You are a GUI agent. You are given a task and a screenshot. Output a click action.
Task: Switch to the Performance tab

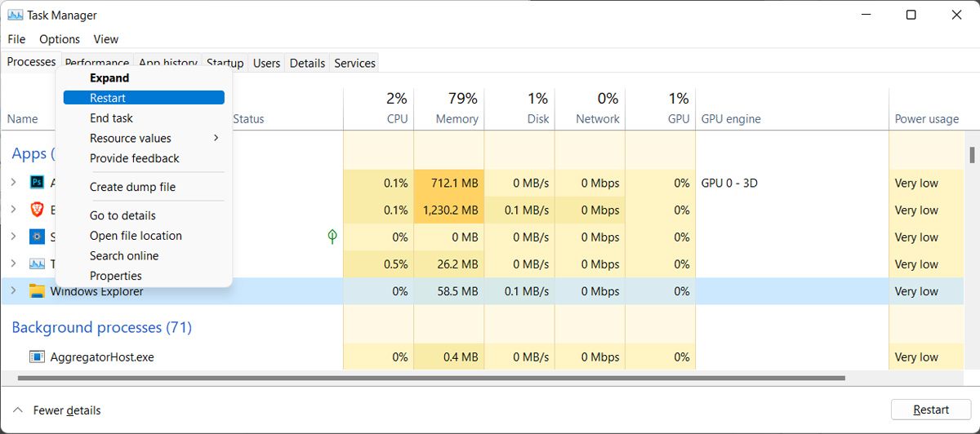[x=97, y=63]
